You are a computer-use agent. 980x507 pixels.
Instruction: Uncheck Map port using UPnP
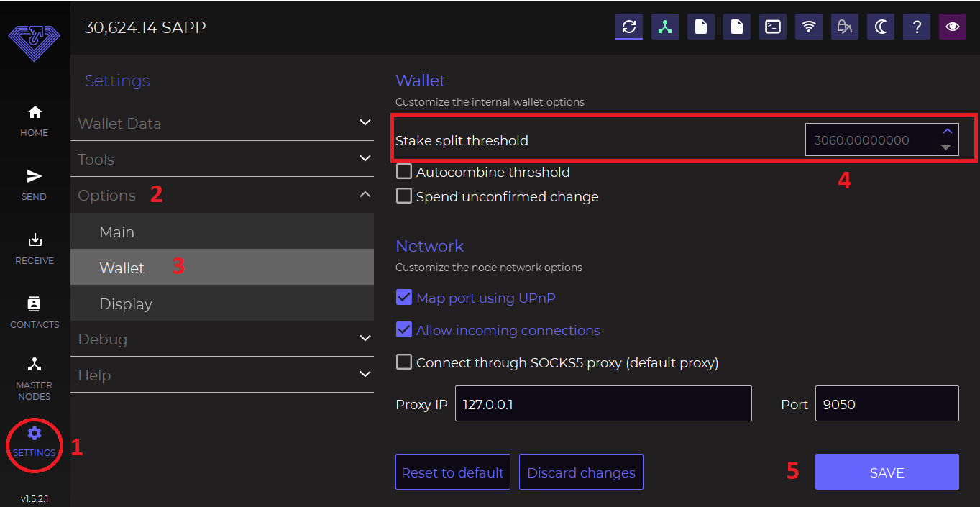click(404, 298)
